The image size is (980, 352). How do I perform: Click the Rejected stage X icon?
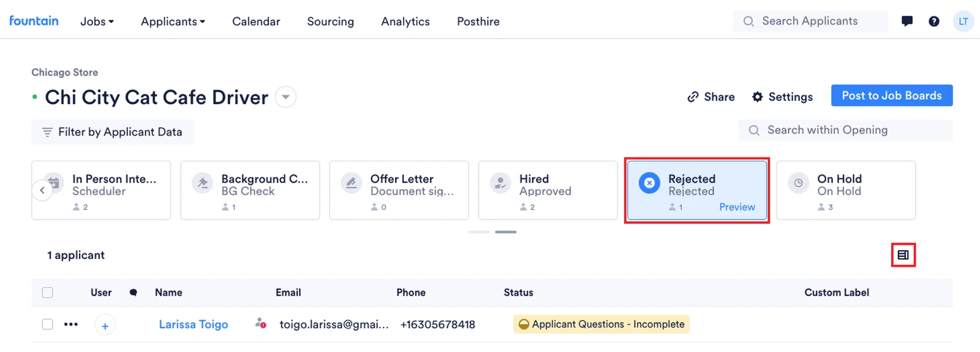(x=649, y=183)
